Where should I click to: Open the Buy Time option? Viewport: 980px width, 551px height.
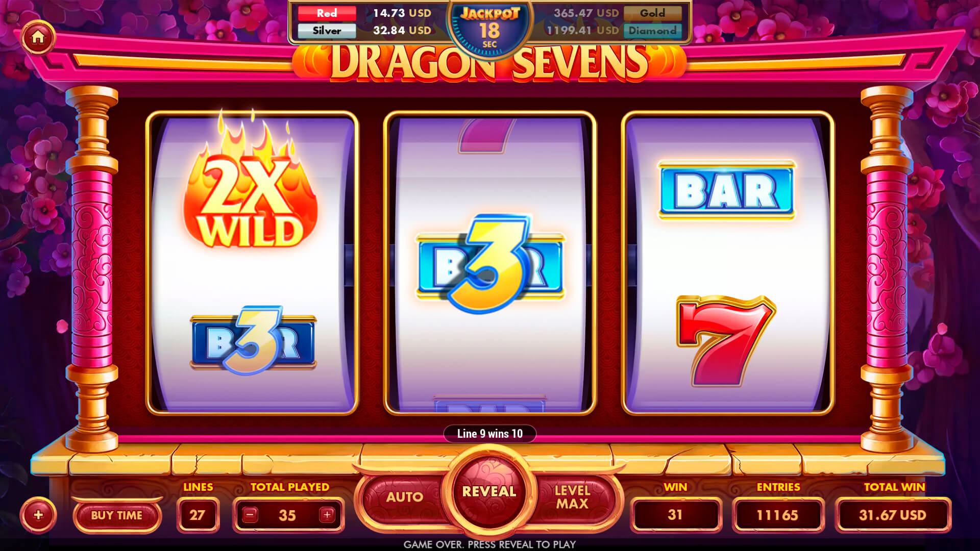click(117, 515)
